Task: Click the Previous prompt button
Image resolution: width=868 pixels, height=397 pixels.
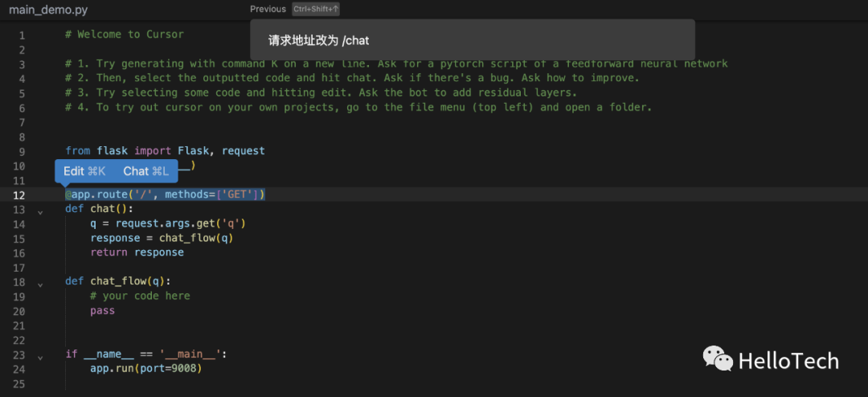Action: (x=268, y=9)
